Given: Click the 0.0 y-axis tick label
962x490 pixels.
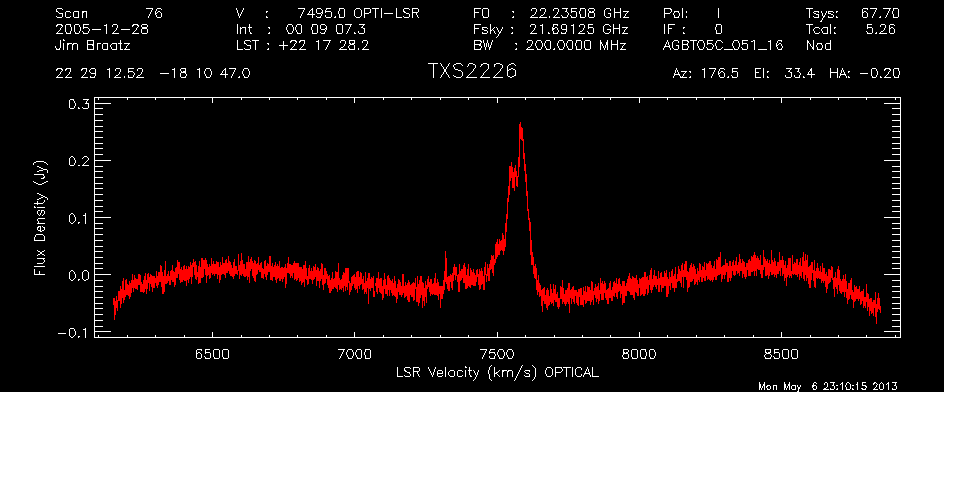Looking at the screenshot, I should [x=78, y=276].
